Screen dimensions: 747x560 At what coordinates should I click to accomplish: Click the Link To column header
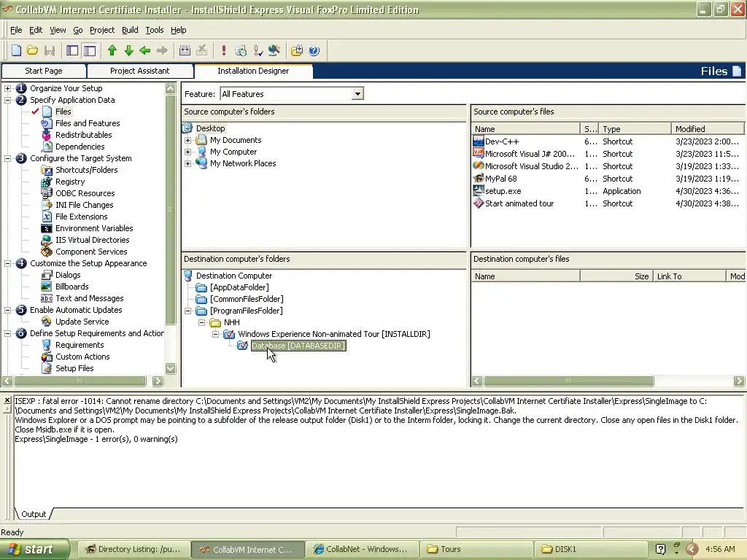689,276
